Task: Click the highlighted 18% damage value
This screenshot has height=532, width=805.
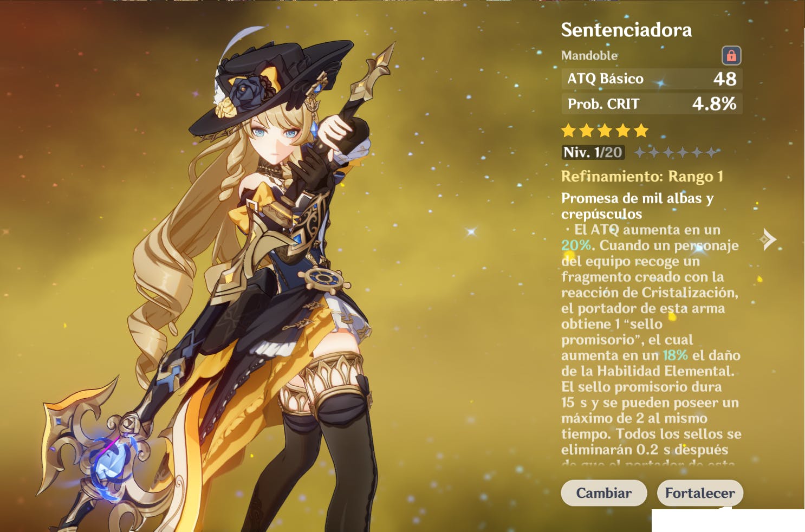Action: pos(675,355)
